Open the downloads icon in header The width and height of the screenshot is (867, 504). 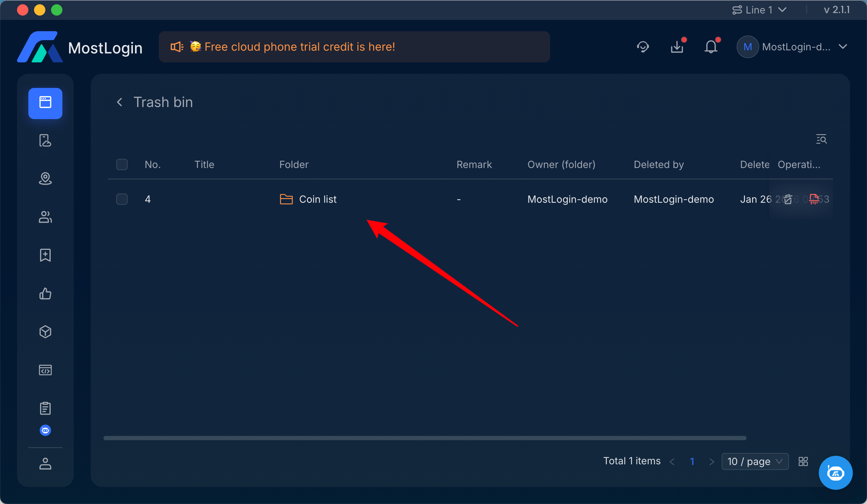click(677, 47)
